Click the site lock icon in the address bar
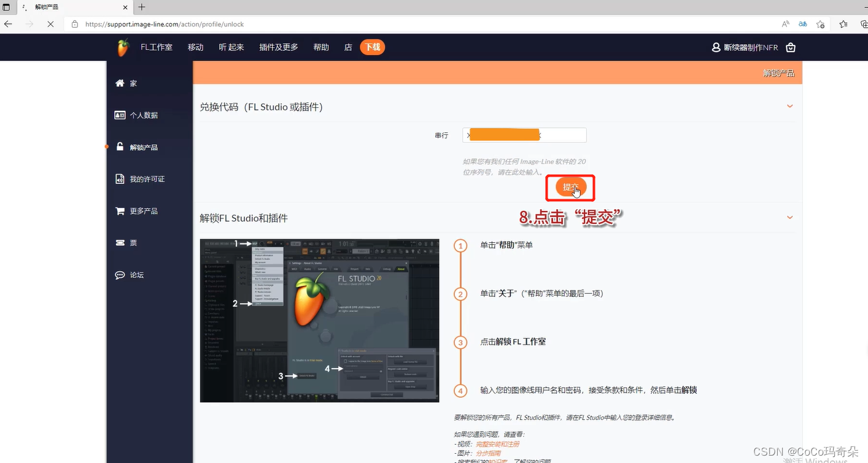This screenshot has height=463, width=868. click(x=75, y=24)
